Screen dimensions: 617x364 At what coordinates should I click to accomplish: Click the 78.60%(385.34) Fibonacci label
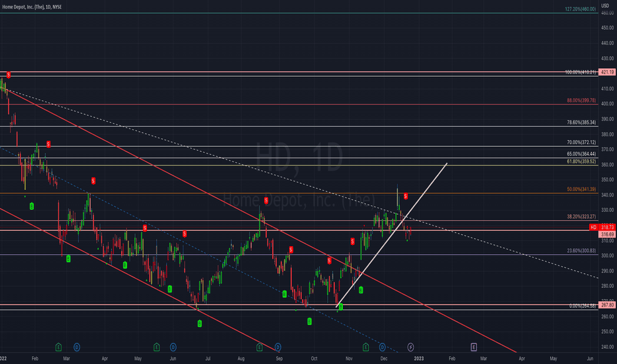581,122
